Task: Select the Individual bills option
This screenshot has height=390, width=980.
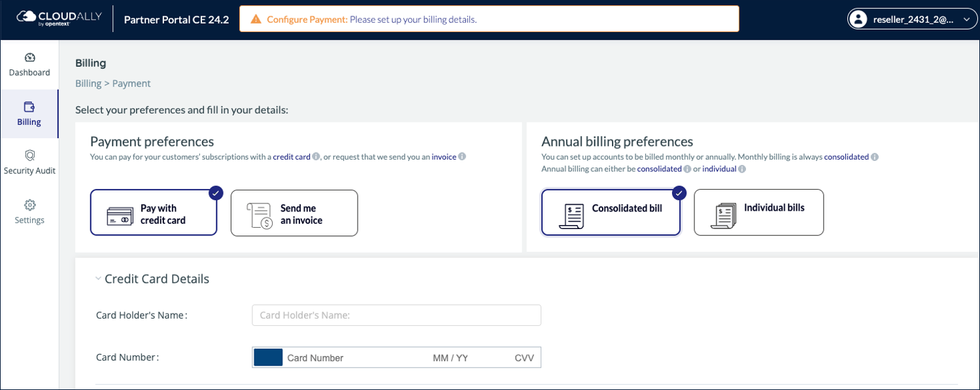Action: tap(758, 212)
